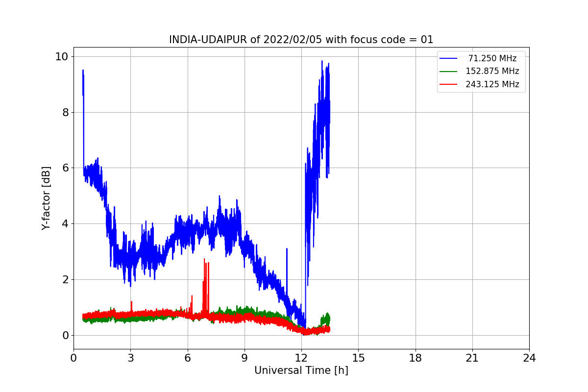Click x-axis tick label 24
This screenshot has height=392, width=588.
click(529, 358)
